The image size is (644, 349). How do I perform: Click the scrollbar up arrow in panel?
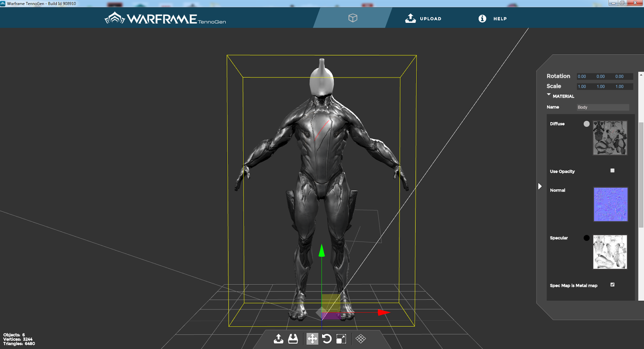pyautogui.click(x=641, y=74)
